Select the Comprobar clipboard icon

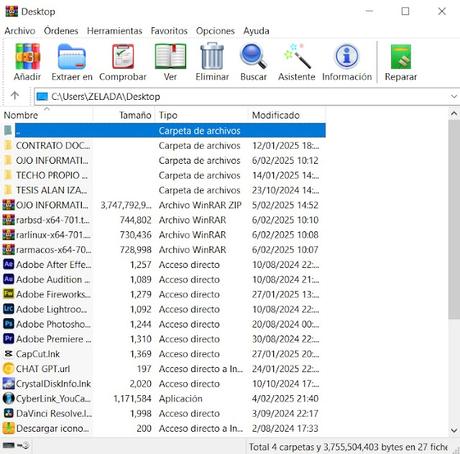coord(123,57)
